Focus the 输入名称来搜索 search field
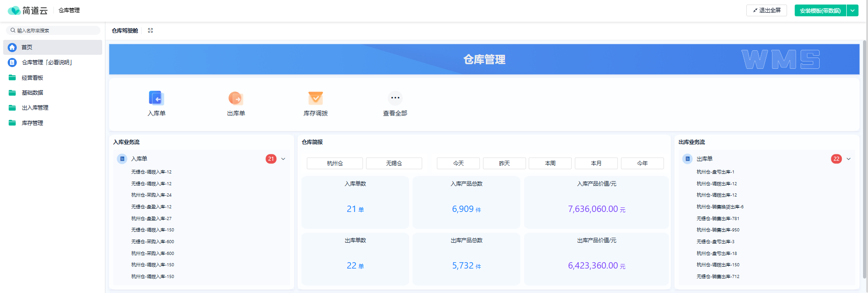 pos(53,30)
